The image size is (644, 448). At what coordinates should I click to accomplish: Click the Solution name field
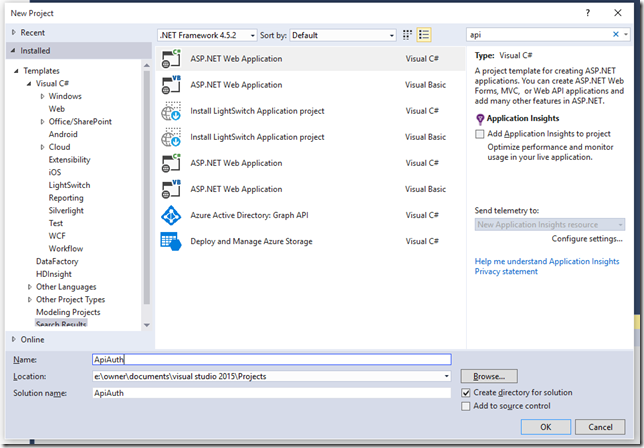(272, 393)
